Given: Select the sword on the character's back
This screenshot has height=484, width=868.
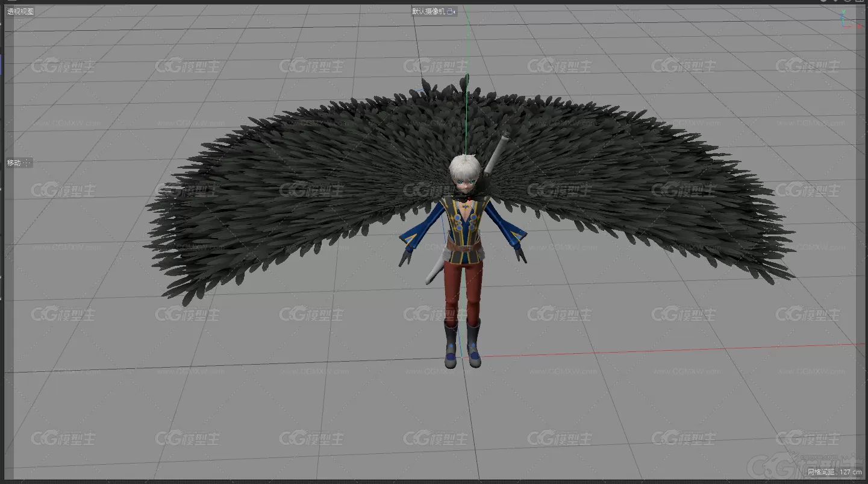Looking at the screenshot, I should pos(498,154).
